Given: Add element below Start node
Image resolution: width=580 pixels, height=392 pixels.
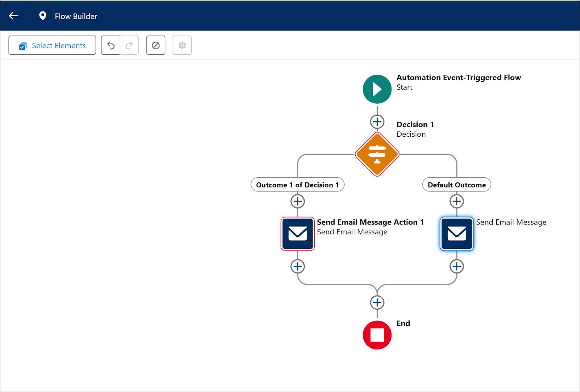Looking at the screenshot, I should pyautogui.click(x=377, y=121).
